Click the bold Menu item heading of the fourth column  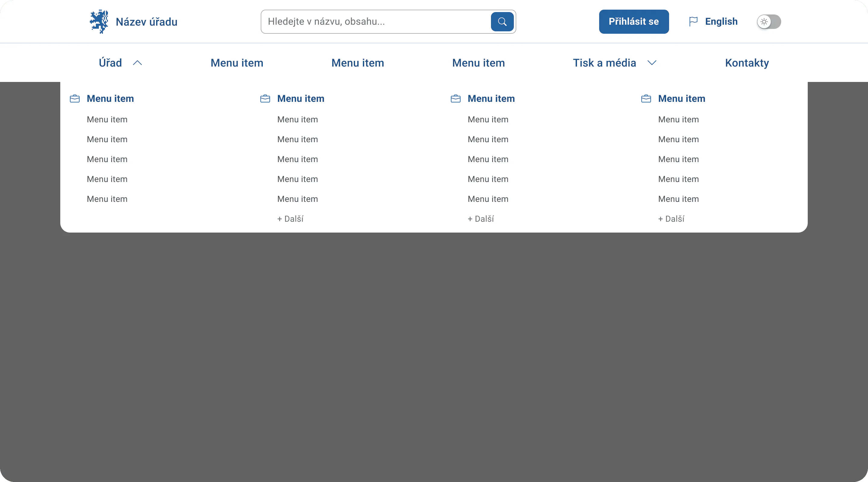pyautogui.click(x=682, y=99)
